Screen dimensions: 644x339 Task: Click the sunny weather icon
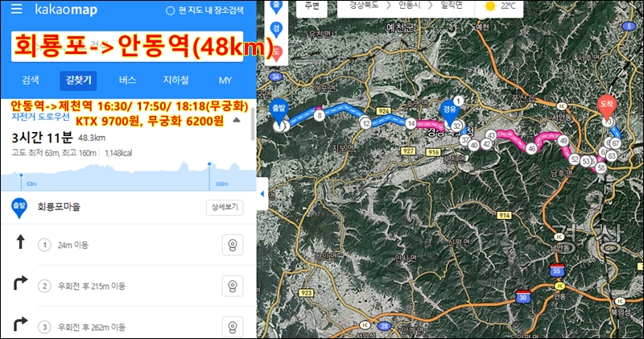click(489, 6)
